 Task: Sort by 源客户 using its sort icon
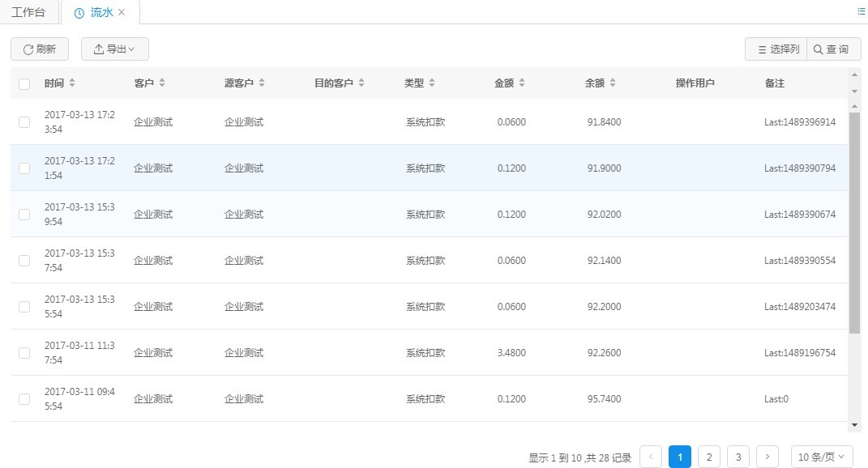(262, 83)
